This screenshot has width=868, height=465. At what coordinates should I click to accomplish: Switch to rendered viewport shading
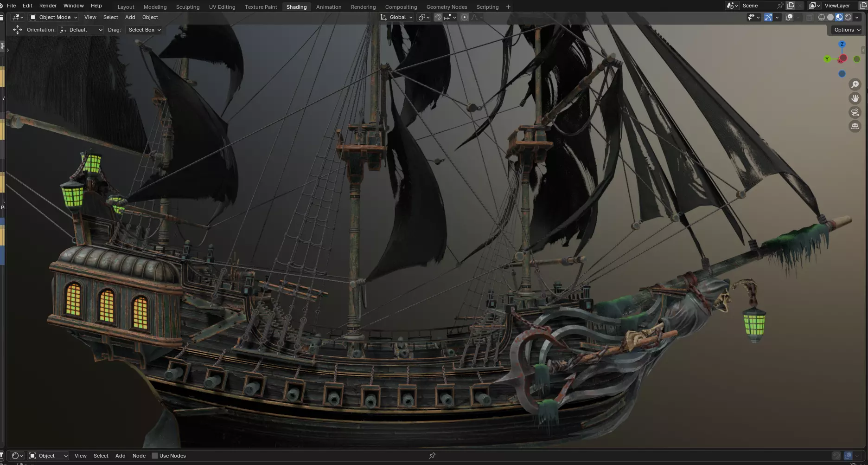848,17
